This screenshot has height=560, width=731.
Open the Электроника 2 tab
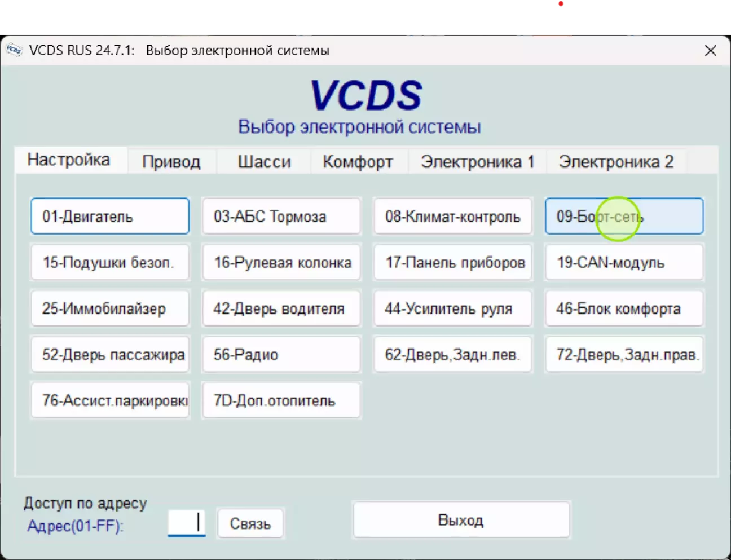tap(616, 162)
